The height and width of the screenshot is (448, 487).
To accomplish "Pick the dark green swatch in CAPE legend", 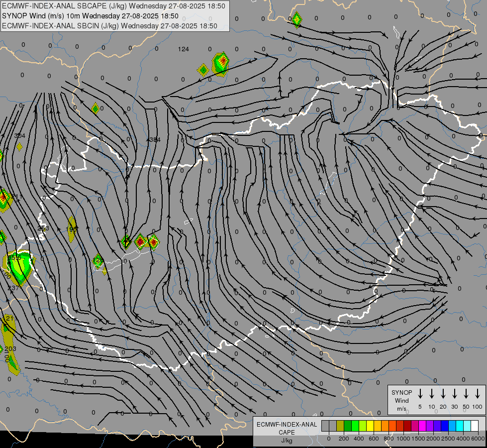I will [348, 426].
